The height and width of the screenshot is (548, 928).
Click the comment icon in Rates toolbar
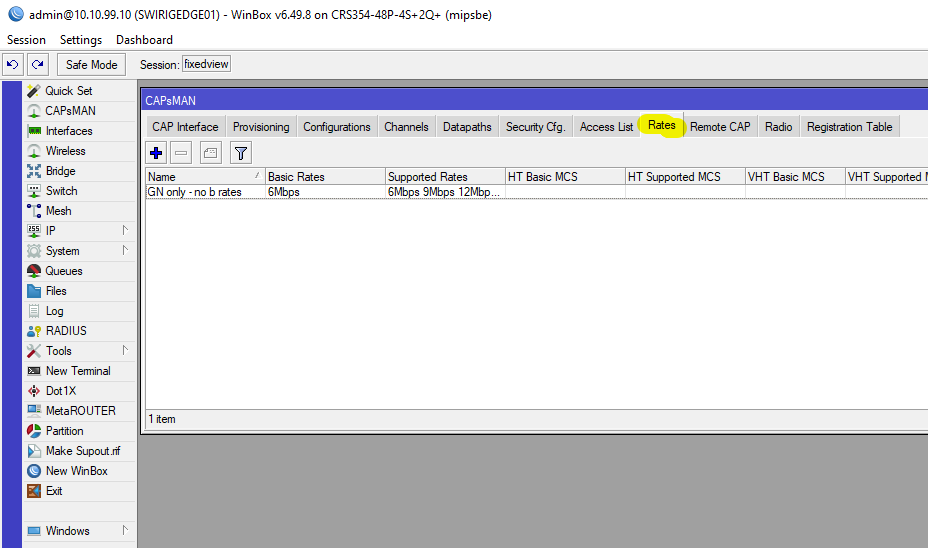click(210, 153)
